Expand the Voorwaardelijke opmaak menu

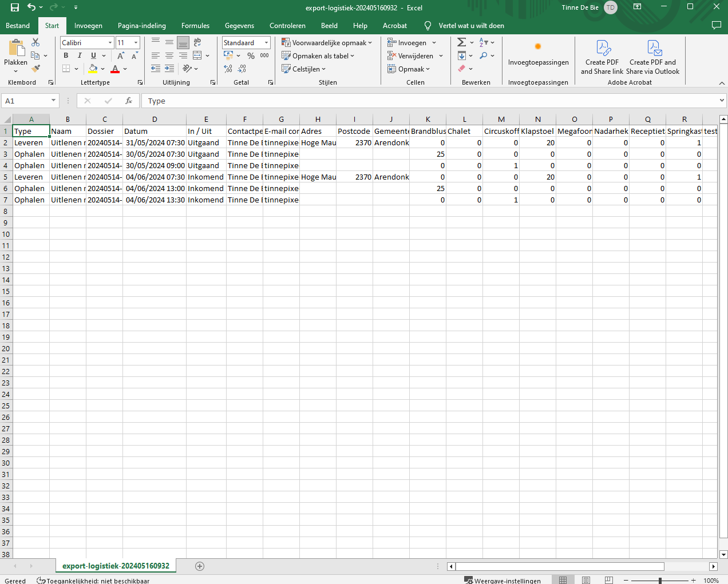click(x=327, y=43)
